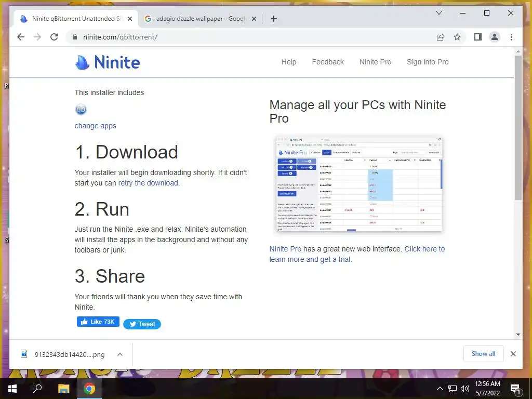
Task: Open the notification center icon
Action: pos(515,389)
